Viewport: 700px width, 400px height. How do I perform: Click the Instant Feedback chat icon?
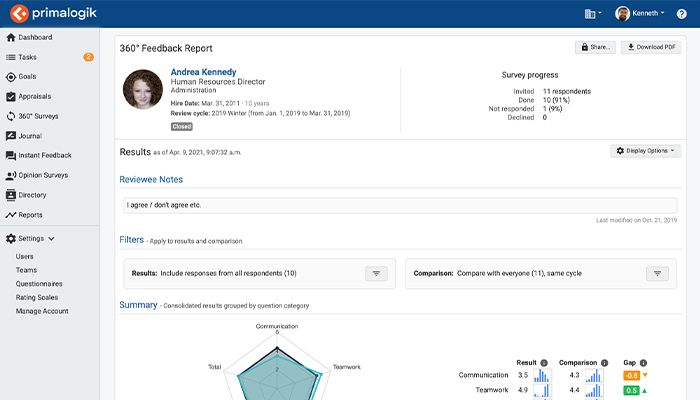point(11,155)
